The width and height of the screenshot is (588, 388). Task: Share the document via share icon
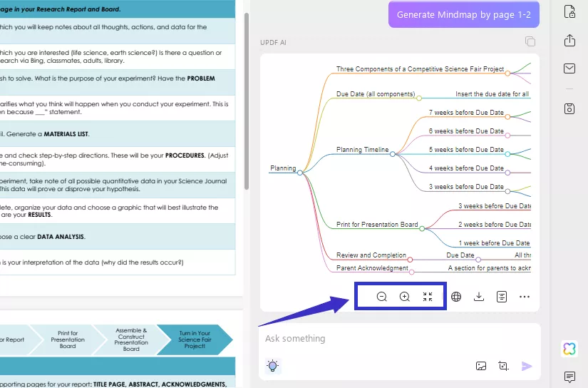(x=569, y=41)
